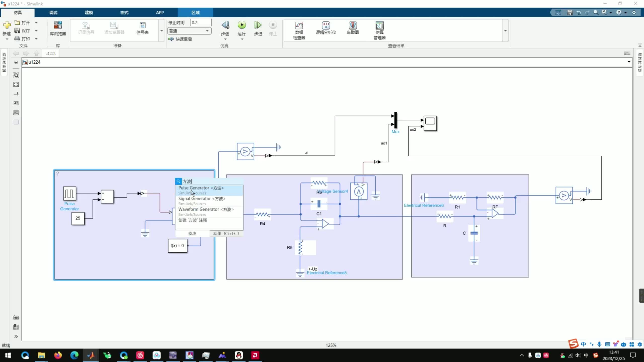Click the stop time input field
Image resolution: width=644 pixels, height=362 pixels.
click(x=200, y=23)
